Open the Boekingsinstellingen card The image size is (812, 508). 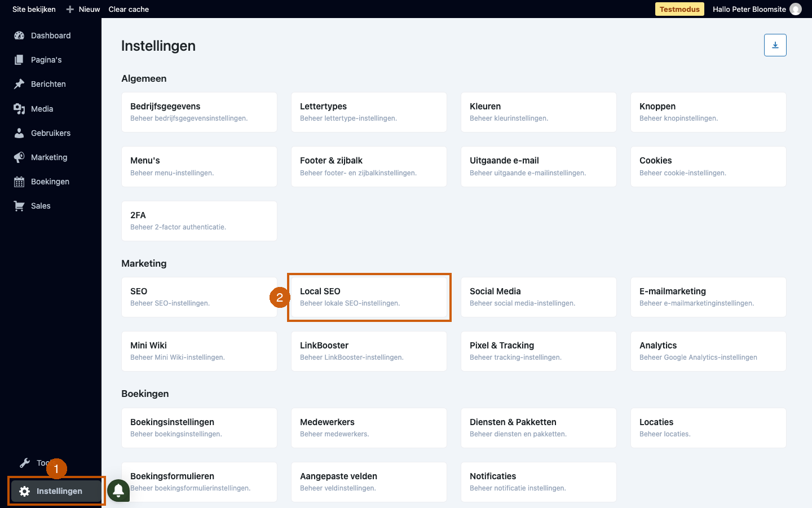tap(199, 428)
